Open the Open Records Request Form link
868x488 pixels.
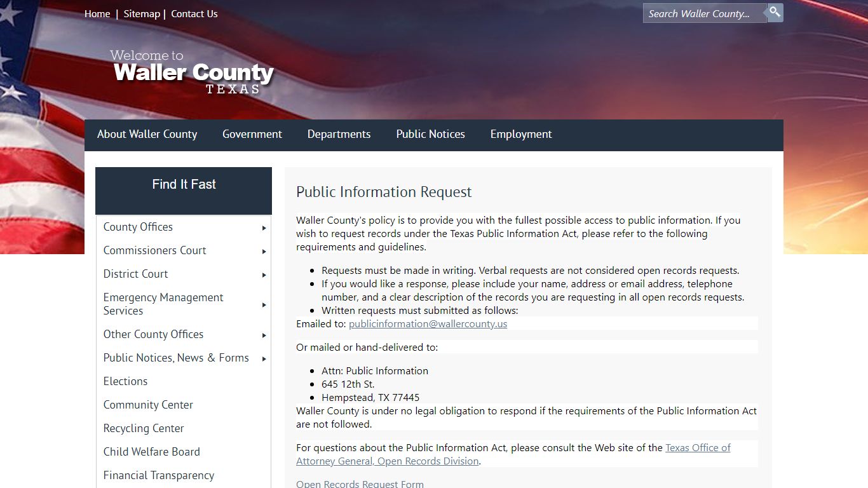(360, 484)
